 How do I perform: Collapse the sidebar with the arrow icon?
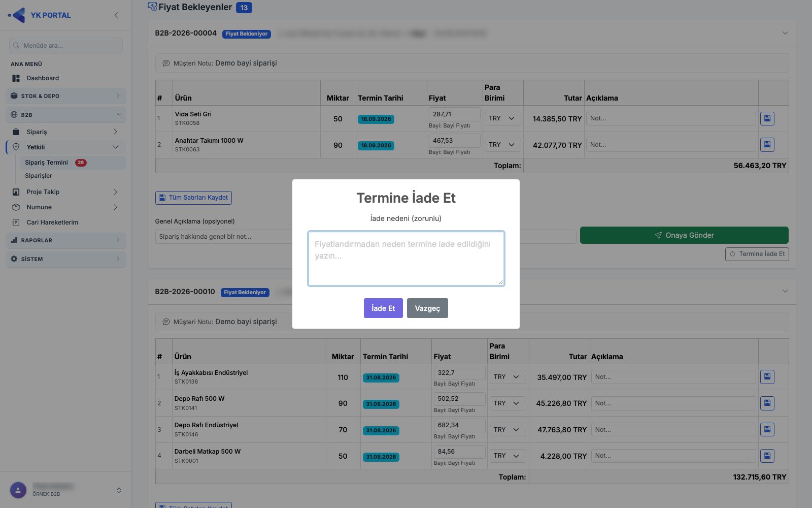(116, 15)
